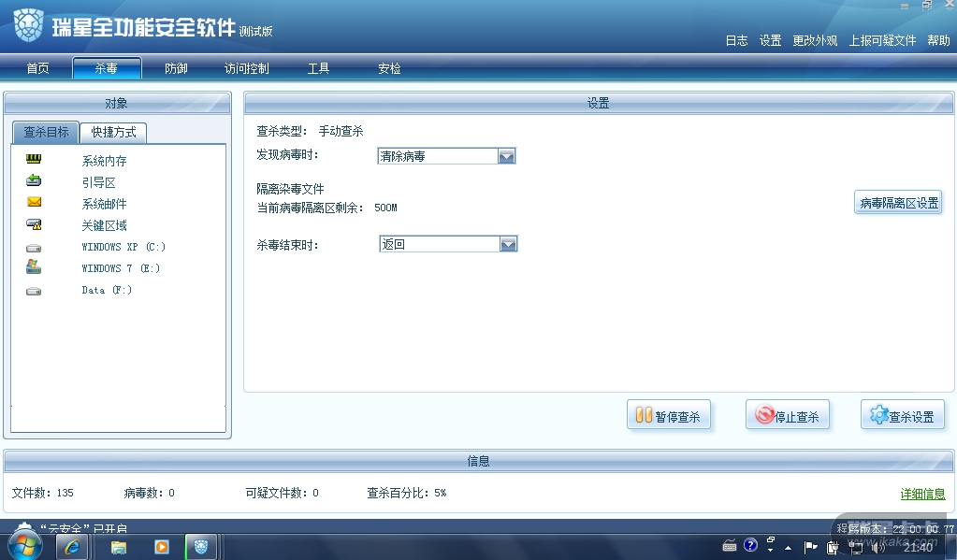The height and width of the screenshot is (560, 957).
Task: Click the boot sector icon next to 引导区
Action: pos(34,179)
